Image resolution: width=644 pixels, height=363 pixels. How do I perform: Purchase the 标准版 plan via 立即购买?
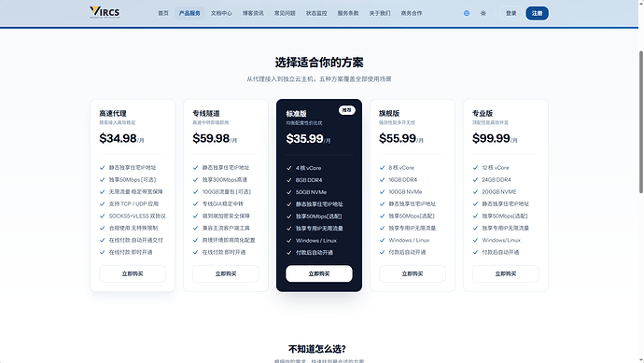pyautogui.click(x=318, y=273)
